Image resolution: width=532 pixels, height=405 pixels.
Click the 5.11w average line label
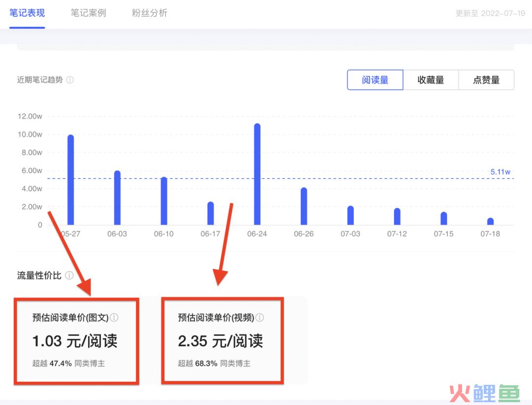pos(500,172)
